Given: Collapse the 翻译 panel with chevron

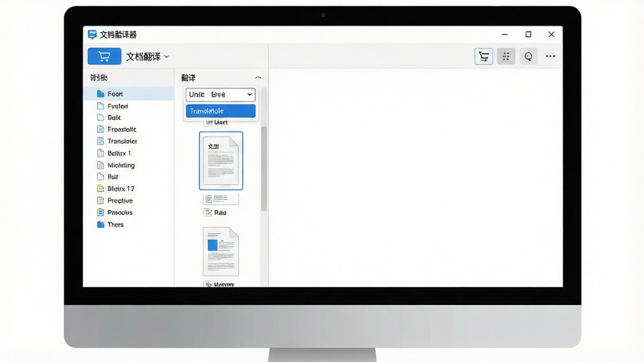Looking at the screenshot, I should (x=258, y=77).
